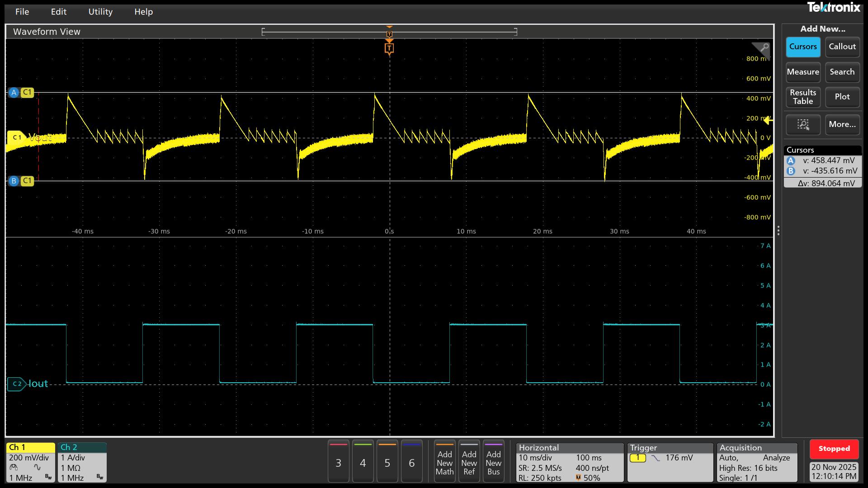Click the Trigger level value 176 mV

point(679,458)
